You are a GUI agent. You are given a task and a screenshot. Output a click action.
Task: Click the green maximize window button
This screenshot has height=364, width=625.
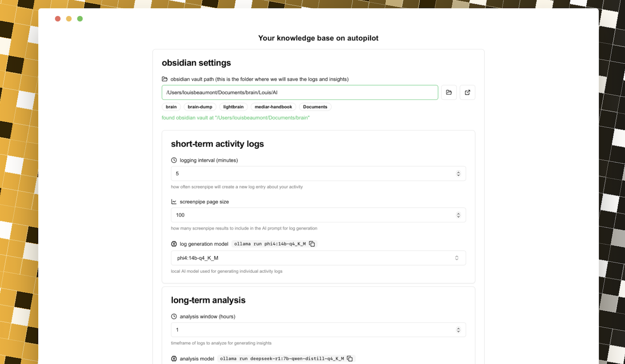[x=80, y=19]
